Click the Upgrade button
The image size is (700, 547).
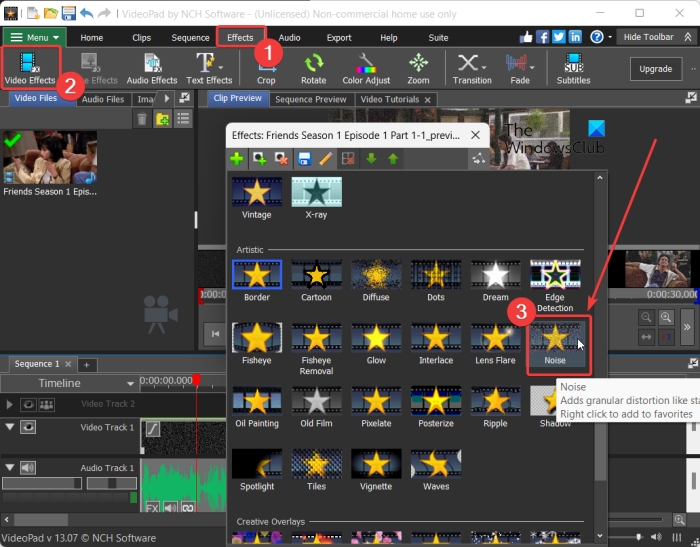[655, 69]
